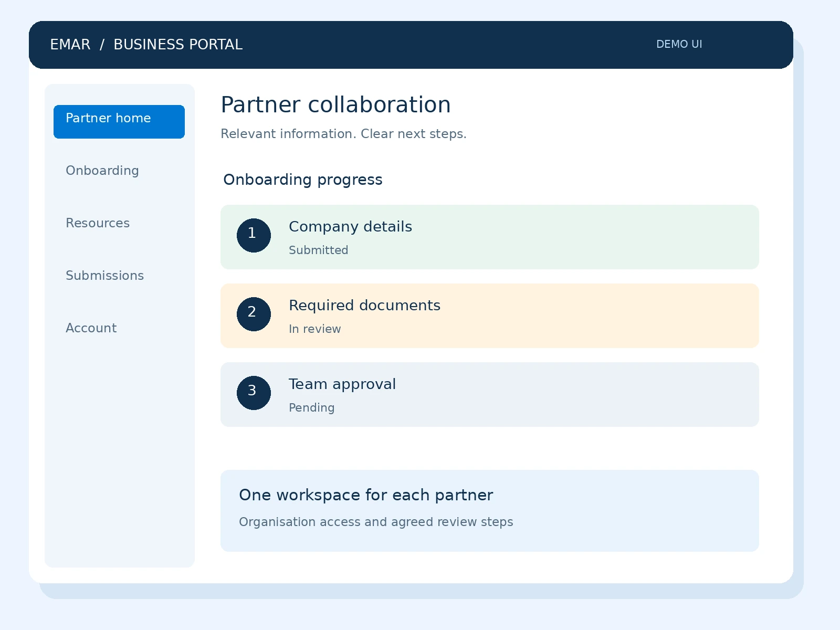Click the DEMO UI label in header
Screen dimensions: 840x630
679,44
